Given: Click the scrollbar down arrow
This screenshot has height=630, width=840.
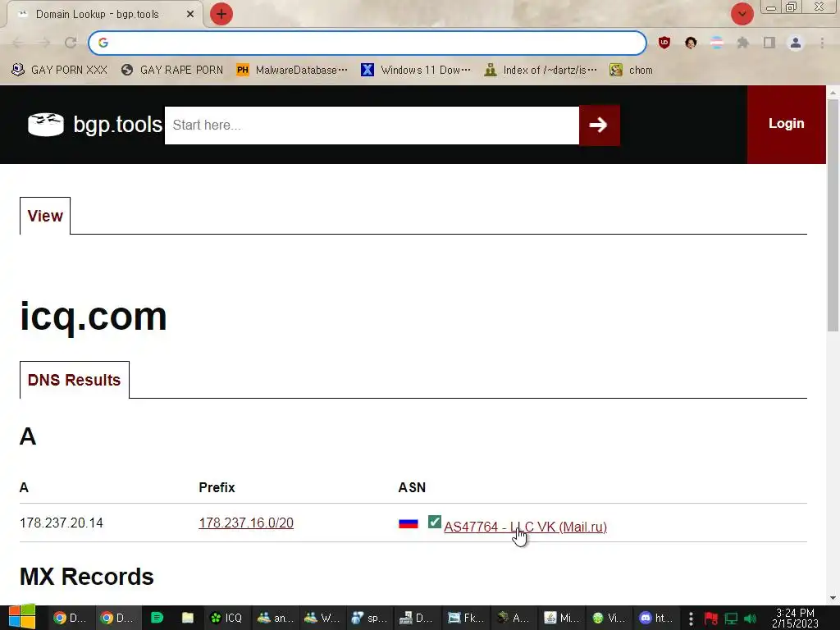Looking at the screenshot, I should (833, 598).
